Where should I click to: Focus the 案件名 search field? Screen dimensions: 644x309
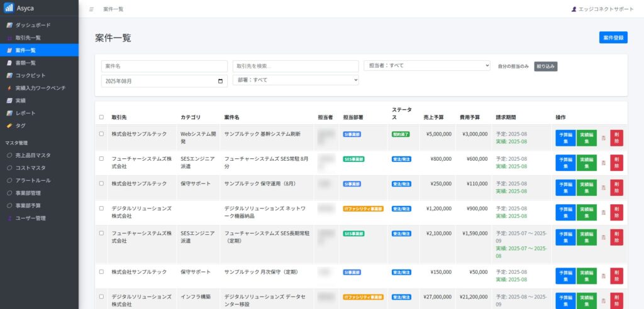(x=164, y=66)
